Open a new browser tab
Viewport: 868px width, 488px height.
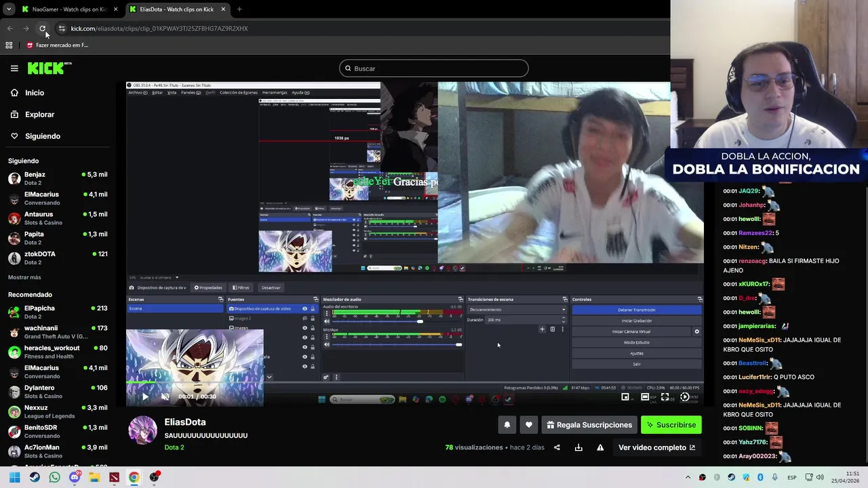239,9
